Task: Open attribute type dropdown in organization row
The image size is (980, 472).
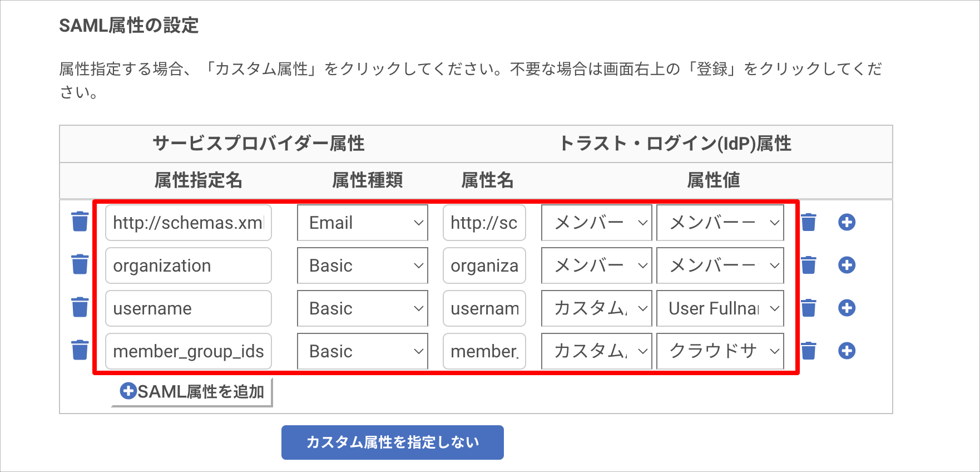Action: coord(363,265)
